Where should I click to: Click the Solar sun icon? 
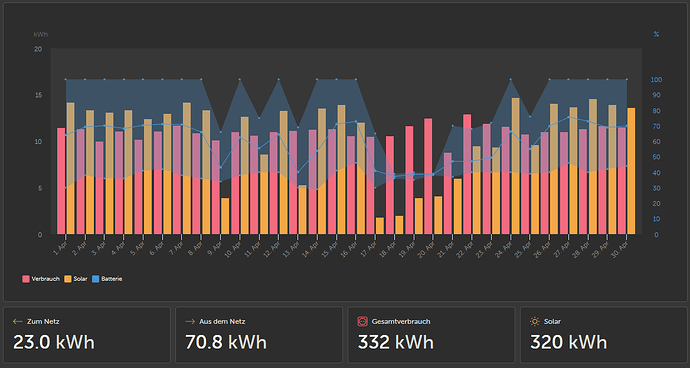tap(535, 321)
